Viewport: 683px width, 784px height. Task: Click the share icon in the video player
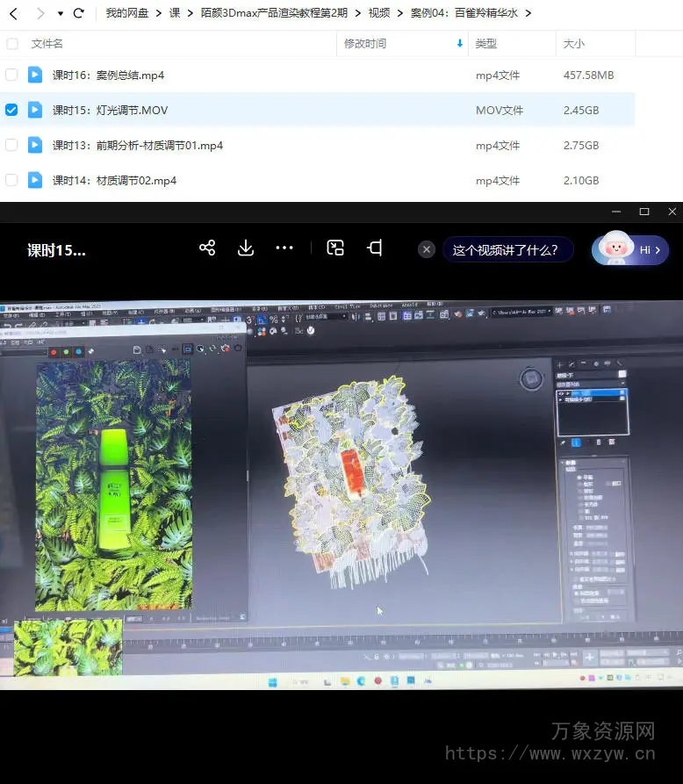click(x=207, y=248)
